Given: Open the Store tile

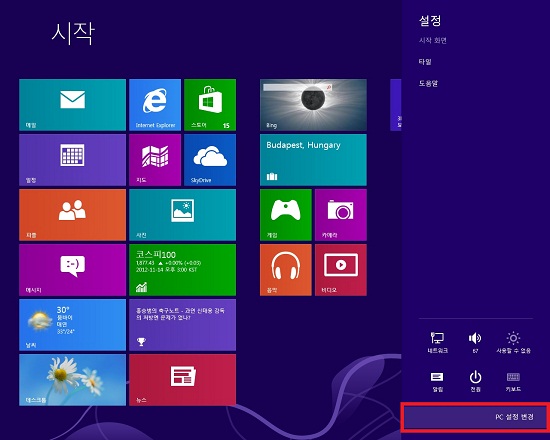Looking at the screenshot, I should [210, 105].
